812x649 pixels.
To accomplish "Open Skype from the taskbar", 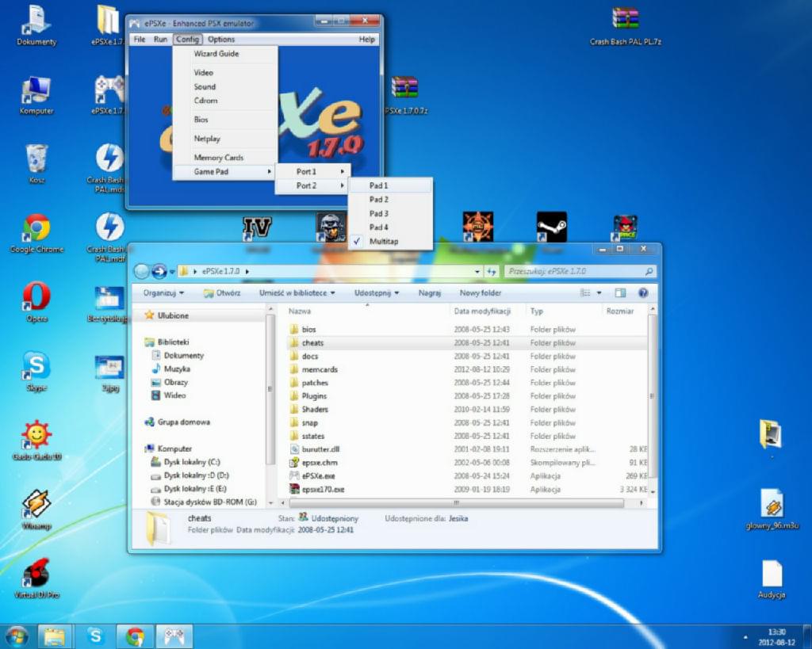I will 95,636.
